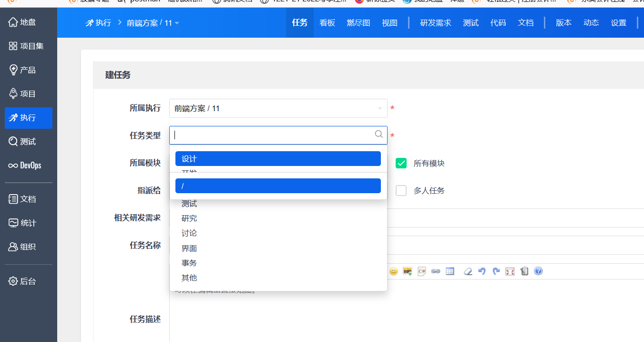Uncheck the 所有模块 checkbox

pyautogui.click(x=401, y=163)
